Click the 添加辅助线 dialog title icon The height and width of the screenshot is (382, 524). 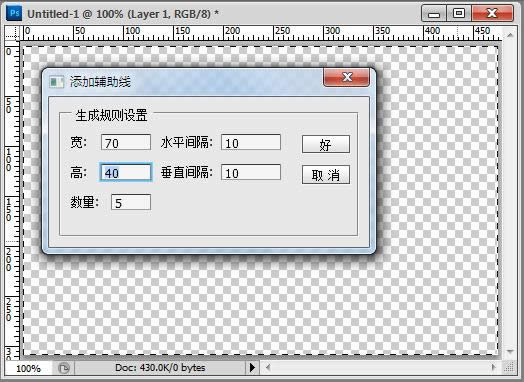click(56, 82)
